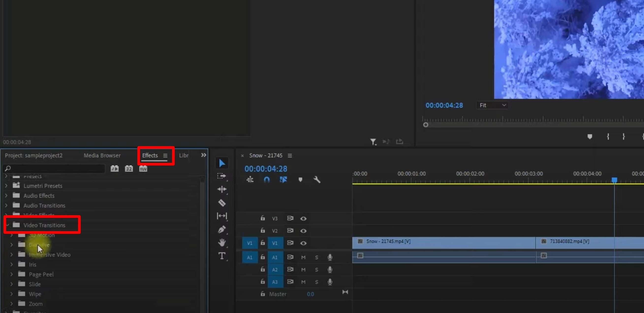Image resolution: width=644 pixels, height=313 pixels.
Task: Click the effects search field
Action: tap(55, 169)
